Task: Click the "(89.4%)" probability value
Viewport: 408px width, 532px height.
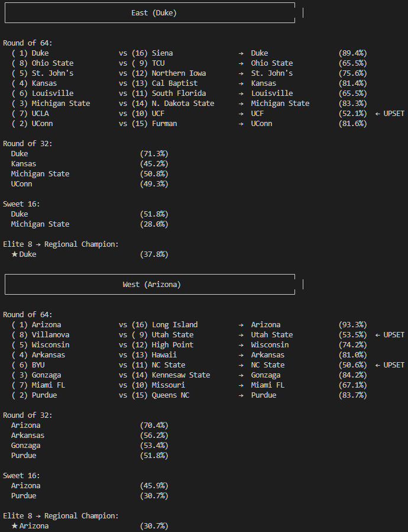Action: [353, 53]
